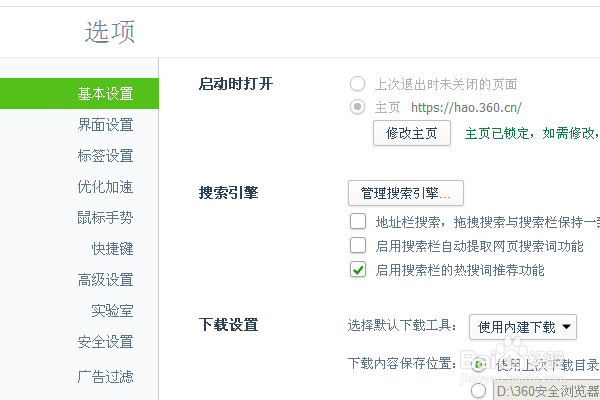Click the D:\360安全浏览器 download path field
Screen dimensions: 600x400
pos(547,390)
